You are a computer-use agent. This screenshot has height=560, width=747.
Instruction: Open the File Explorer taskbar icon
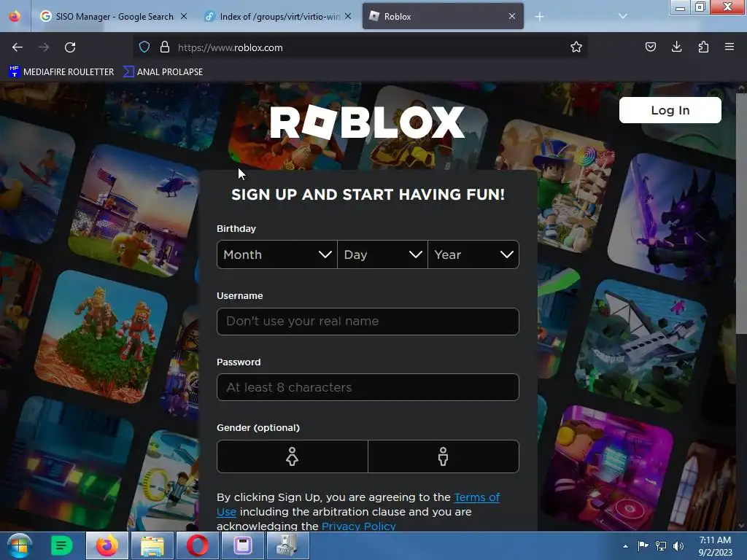152,545
